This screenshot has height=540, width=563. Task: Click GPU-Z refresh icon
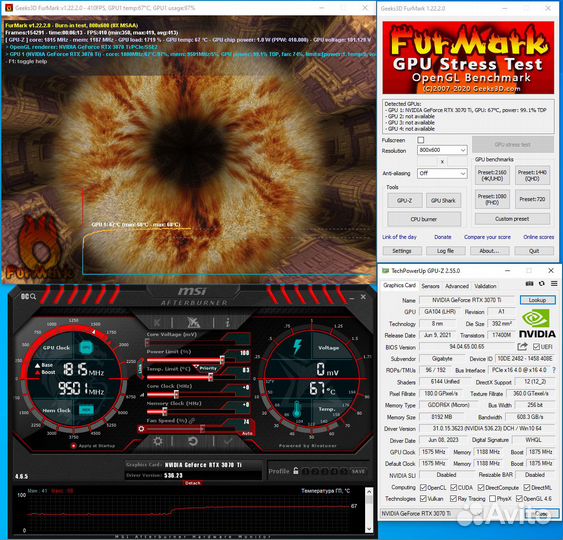tap(542, 284)
